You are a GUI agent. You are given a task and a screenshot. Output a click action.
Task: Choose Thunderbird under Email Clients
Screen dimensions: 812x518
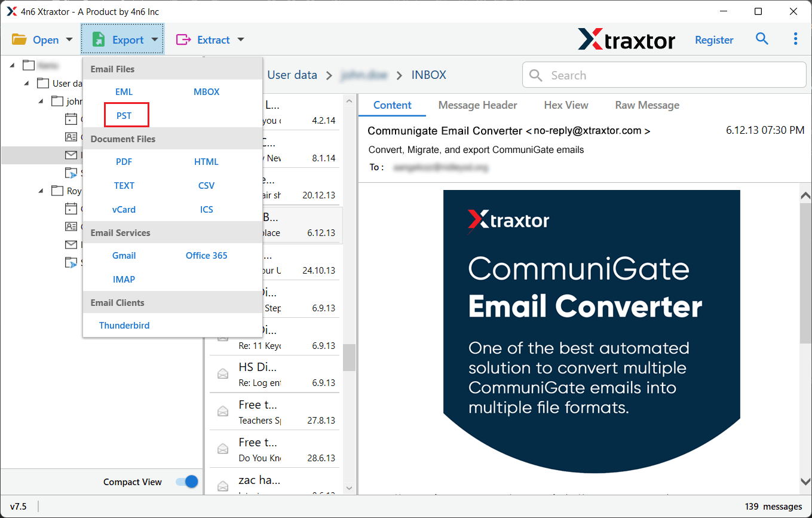tap(124, 326)
